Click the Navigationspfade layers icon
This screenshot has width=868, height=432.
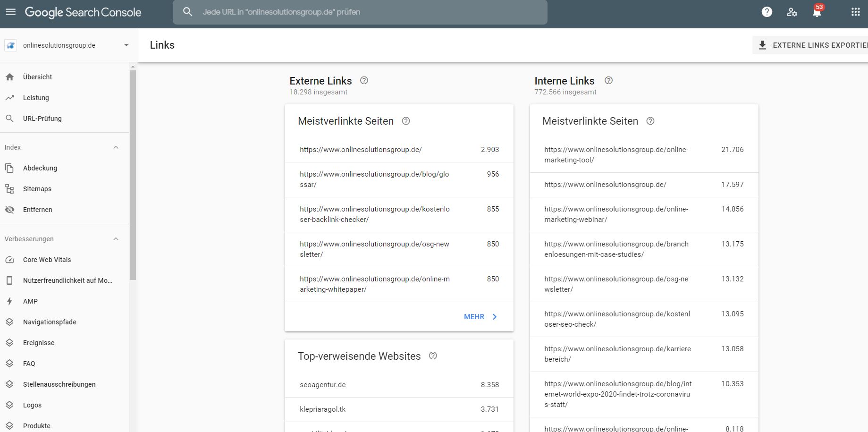point(9,322)
